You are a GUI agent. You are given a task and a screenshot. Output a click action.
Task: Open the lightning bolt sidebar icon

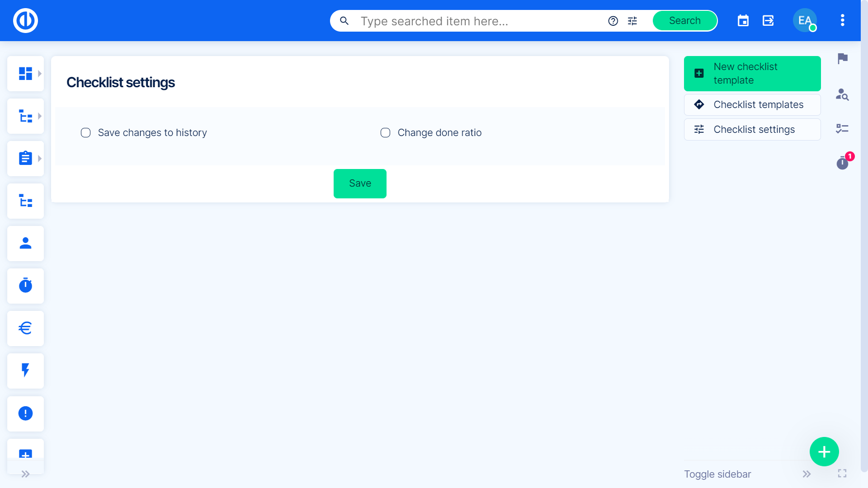pos(25,371)
